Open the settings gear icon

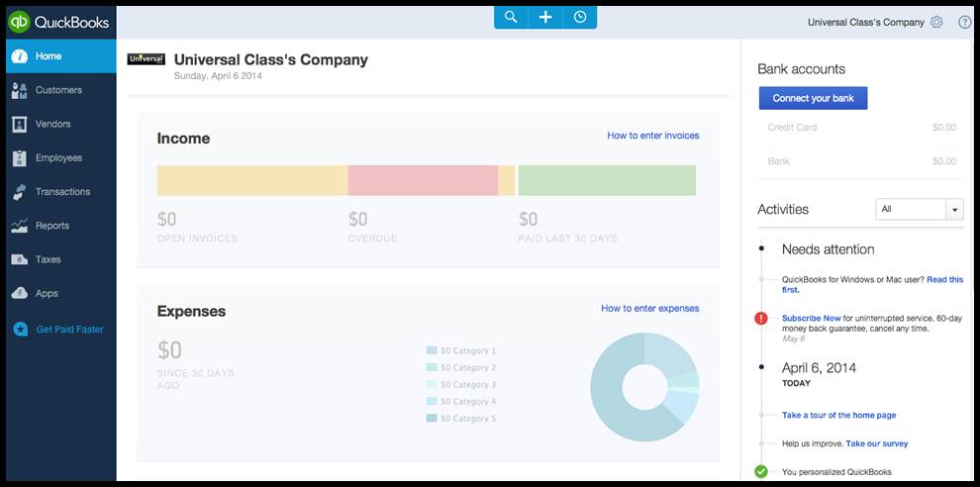coord(936,23)
